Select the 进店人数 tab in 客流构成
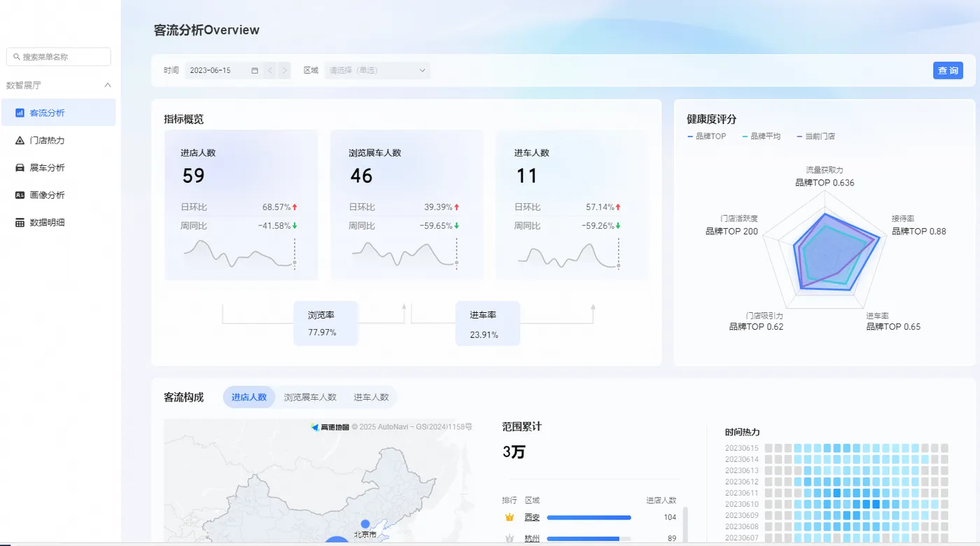Image resolution: width=980 pixels, height=546 pixels. tap(249, 397)
